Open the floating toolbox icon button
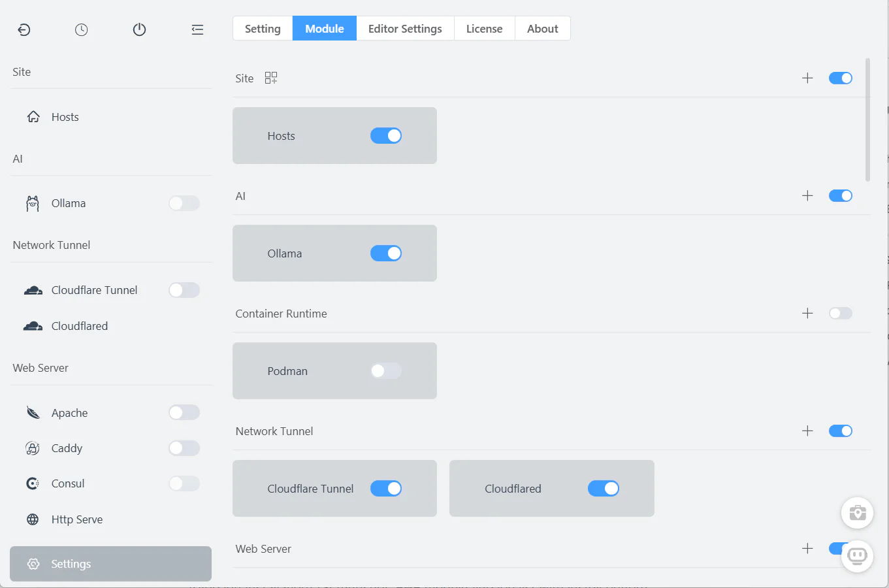The width and height of the screenshot is (889, 588). (x=857, y=513)
